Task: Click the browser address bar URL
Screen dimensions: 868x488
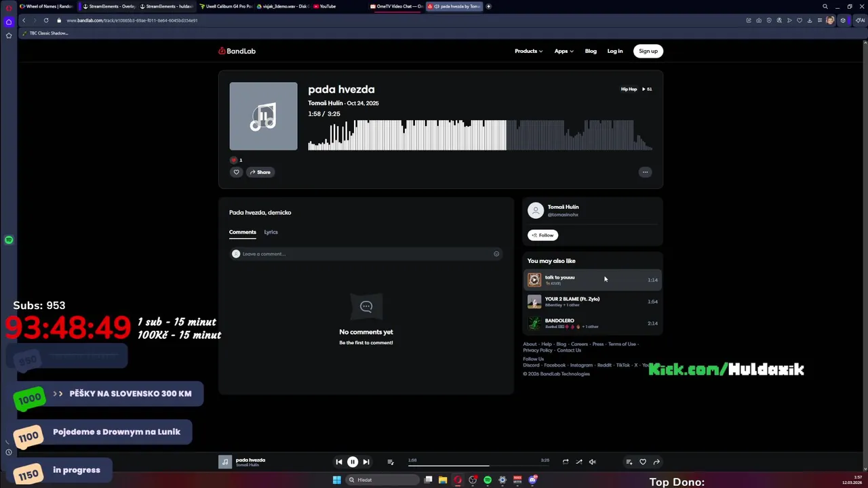Action: tap(132, 20)
